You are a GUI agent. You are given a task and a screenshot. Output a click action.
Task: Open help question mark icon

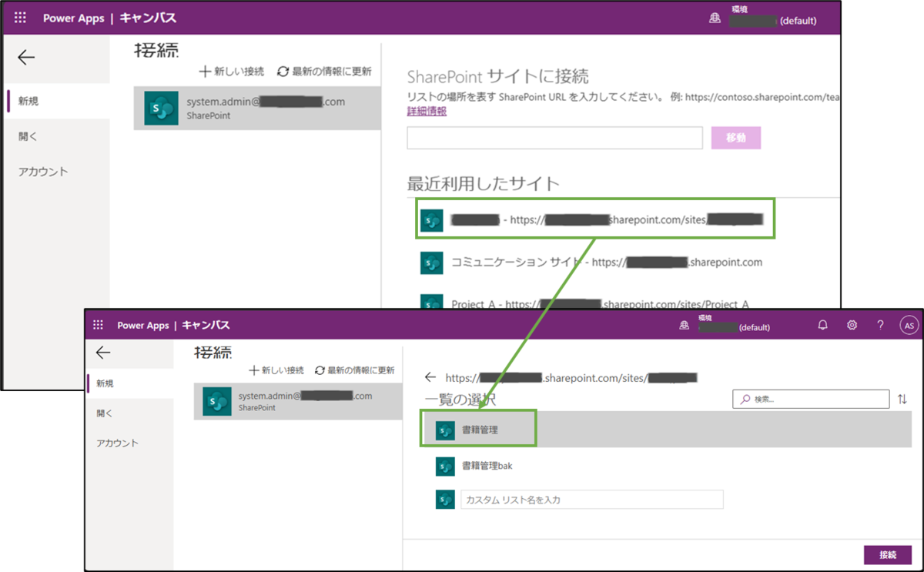click(880, 325)
